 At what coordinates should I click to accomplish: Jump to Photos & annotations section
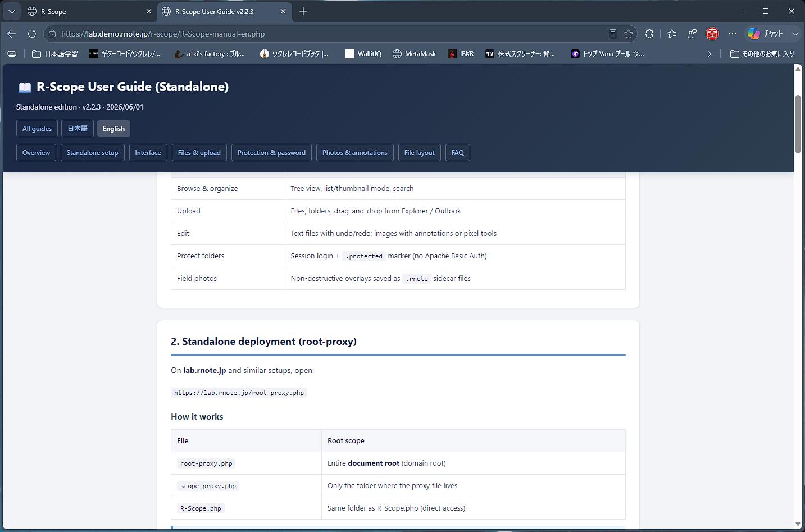pos(355,153)
